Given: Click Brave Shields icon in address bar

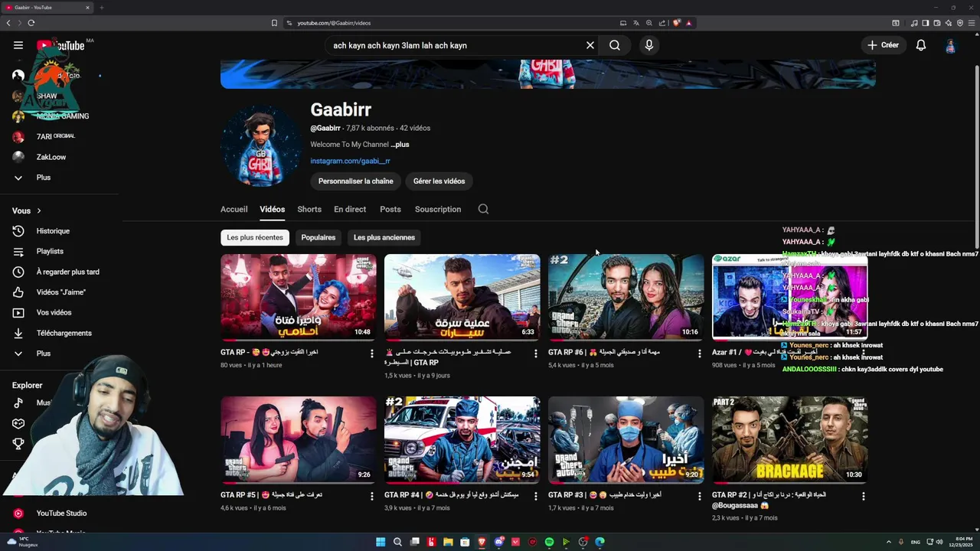Looking at the screenshot, I should pyautogui.click(x=676, y=23).
